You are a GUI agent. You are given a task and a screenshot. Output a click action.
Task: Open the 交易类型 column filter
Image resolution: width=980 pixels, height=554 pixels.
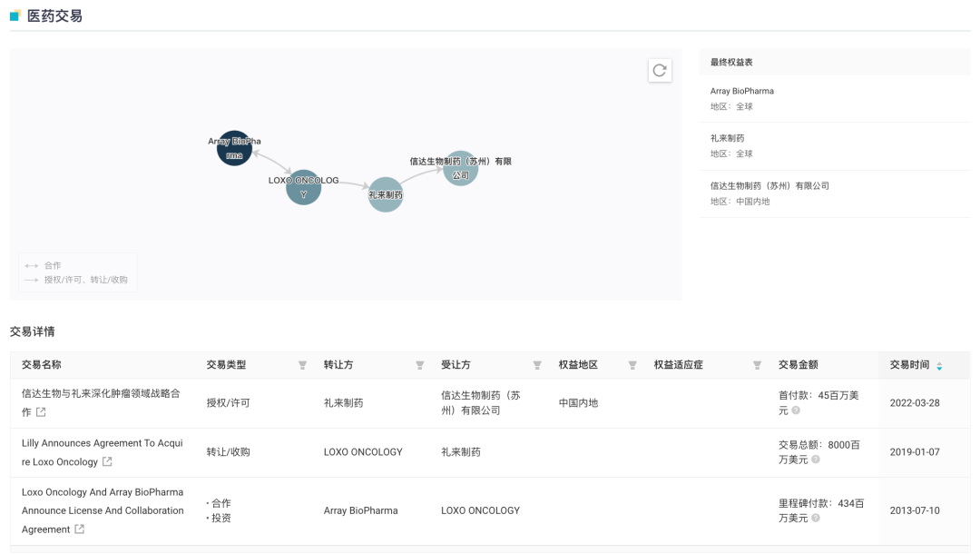pos(302,365)
